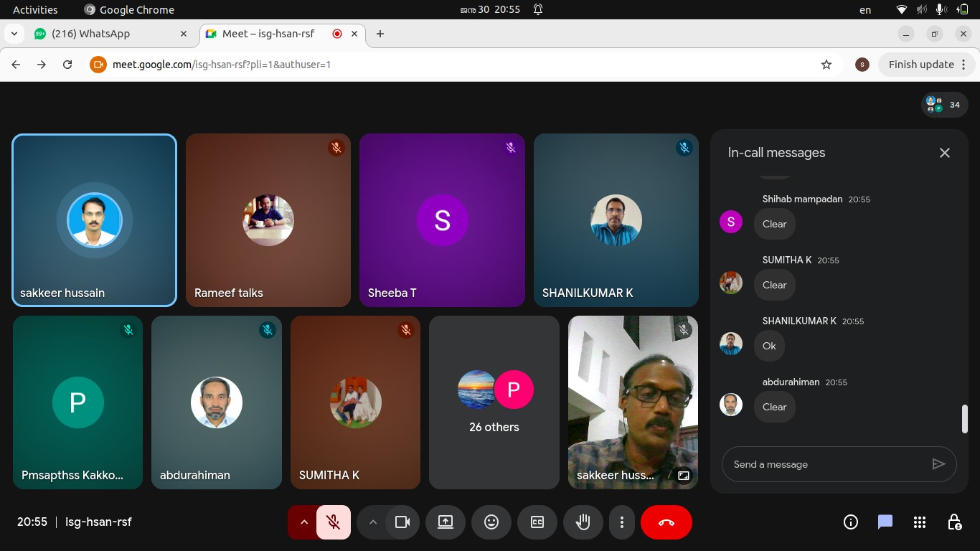Screen dimensions: 980x551
Task: Open the GNOME Activities overview
Action: [35, 9]
